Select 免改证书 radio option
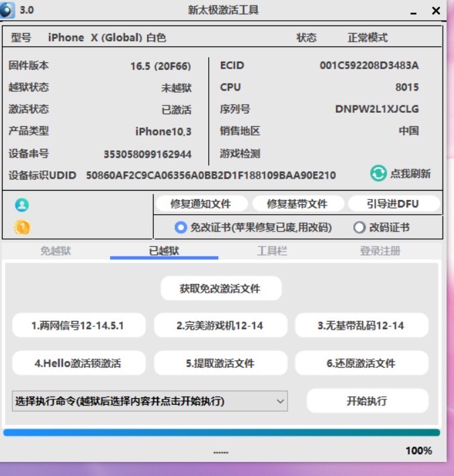The height and width of the screenshot is (476, 454). [181, 228]
